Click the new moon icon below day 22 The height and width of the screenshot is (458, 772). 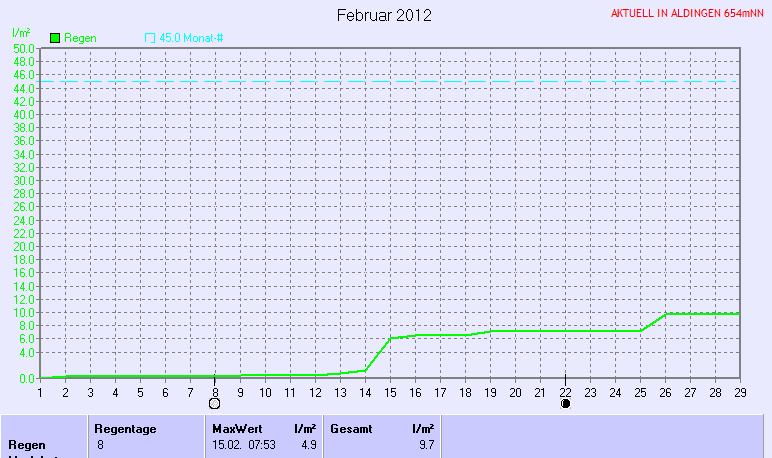click(565, 404)
